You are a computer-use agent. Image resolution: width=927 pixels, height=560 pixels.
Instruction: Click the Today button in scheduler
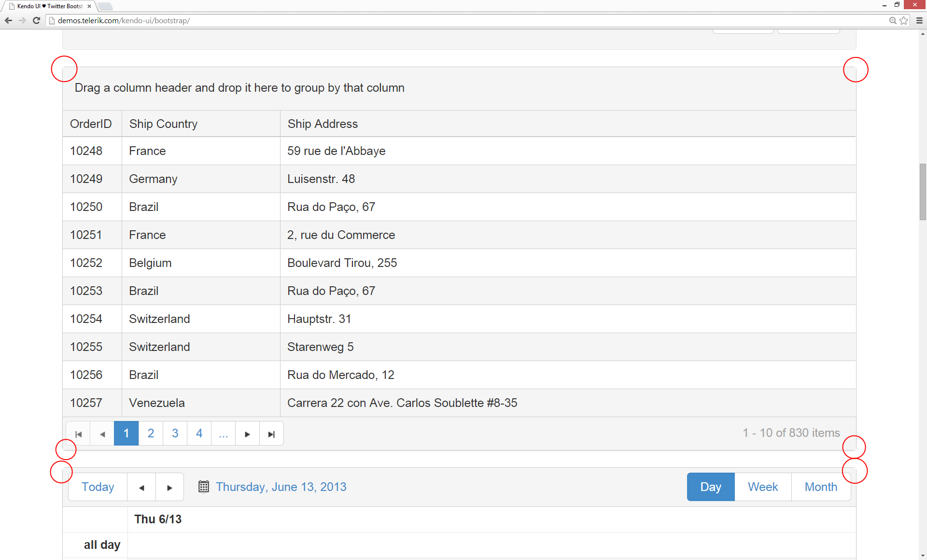tap(98, 487)
